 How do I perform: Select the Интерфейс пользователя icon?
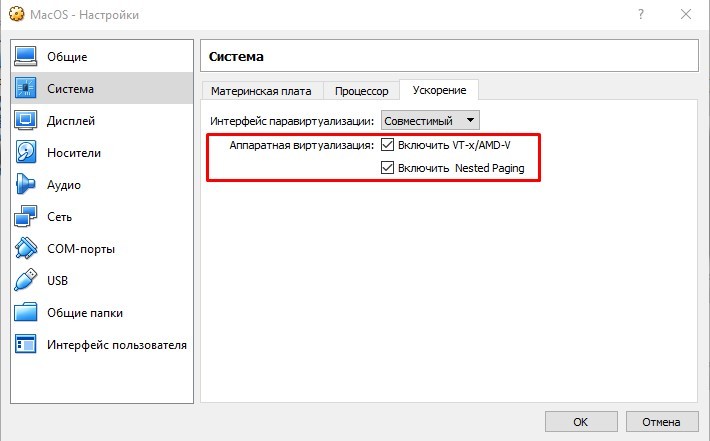(x=26, y=345)
